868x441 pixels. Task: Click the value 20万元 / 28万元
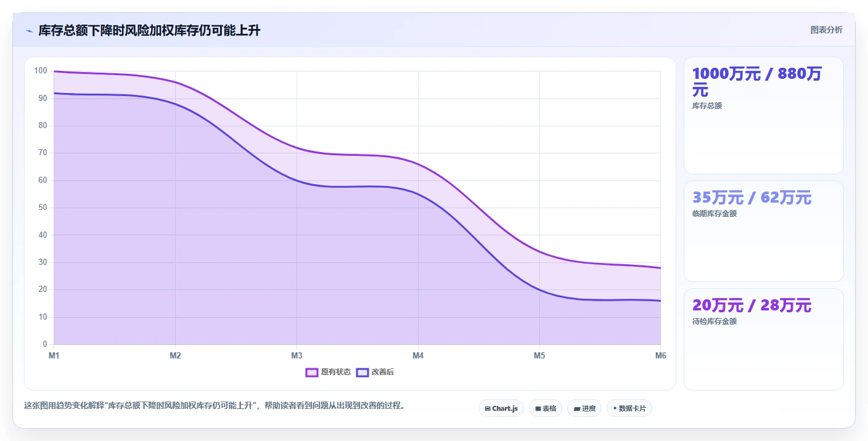pos(751,305)
